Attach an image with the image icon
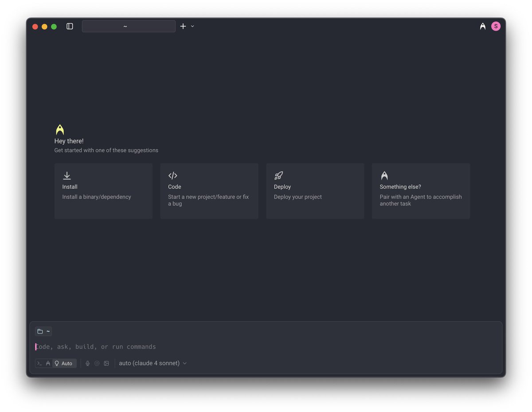 pos(106,363)
